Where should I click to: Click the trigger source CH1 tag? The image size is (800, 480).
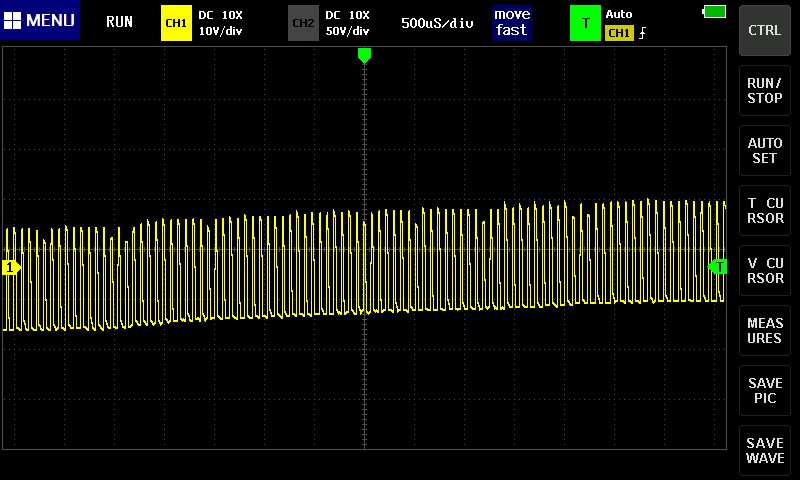coord(618,33)
